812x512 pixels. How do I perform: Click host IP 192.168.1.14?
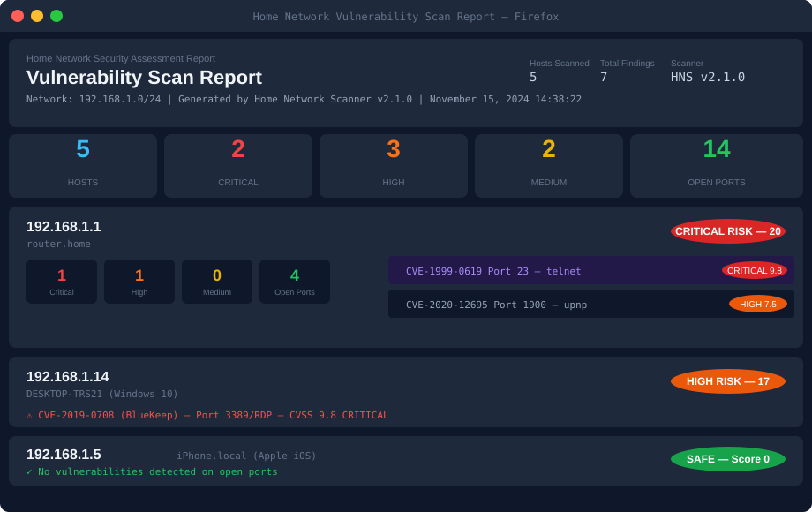[x=68, y=377]
